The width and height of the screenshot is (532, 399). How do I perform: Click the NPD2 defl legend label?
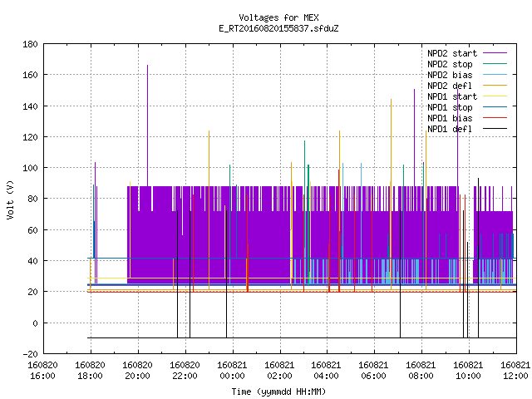(450, 86)
